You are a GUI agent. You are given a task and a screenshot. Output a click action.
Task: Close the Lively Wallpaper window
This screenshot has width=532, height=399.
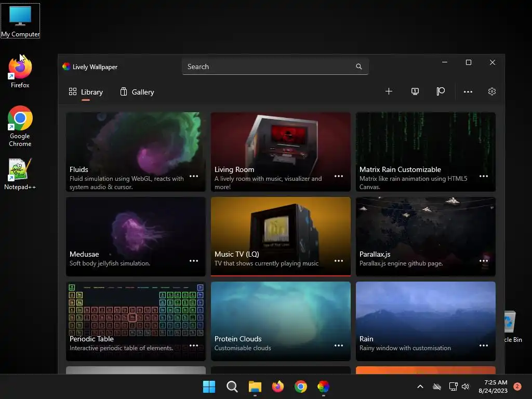(493, 62)
